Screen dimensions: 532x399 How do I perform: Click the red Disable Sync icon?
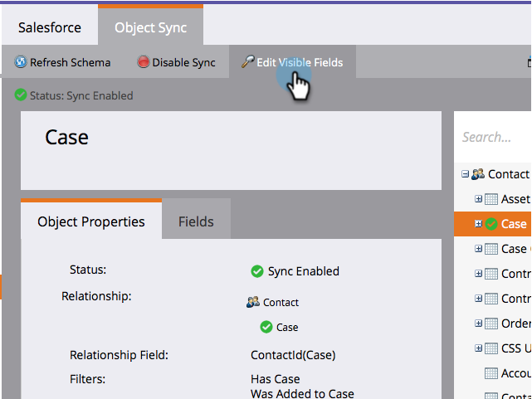[144, 62]
